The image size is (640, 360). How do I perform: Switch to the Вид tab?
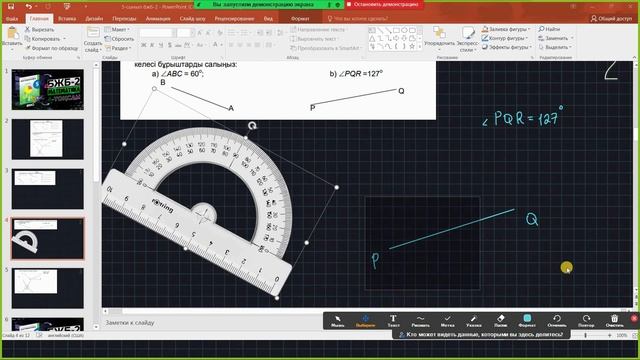coord(268,19)
